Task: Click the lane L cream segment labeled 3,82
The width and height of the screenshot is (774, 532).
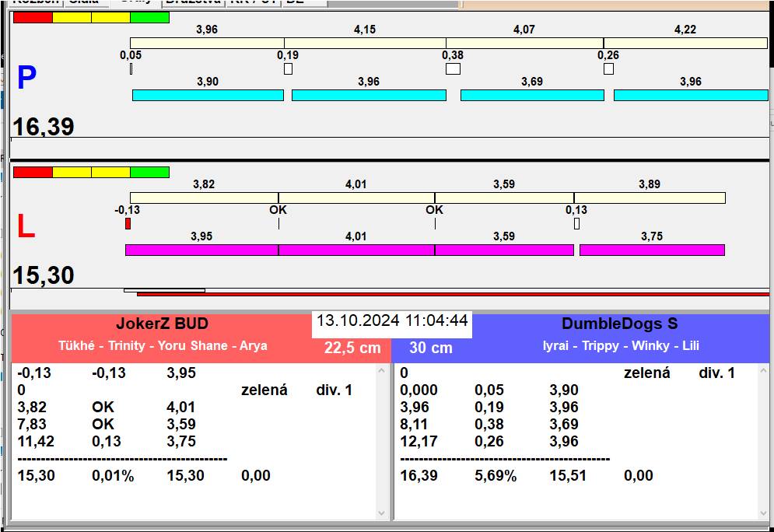Action: pyautogui.click(x=205, y=198)
